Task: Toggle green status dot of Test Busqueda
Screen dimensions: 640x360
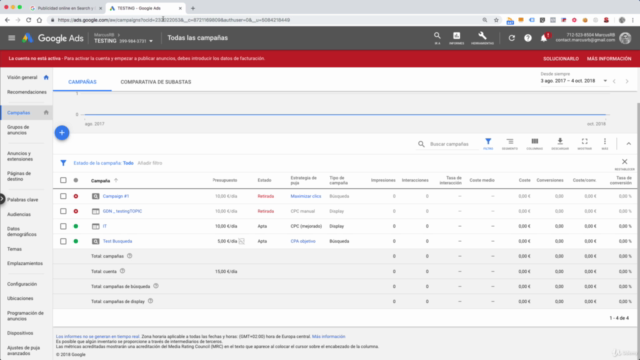Action: click(x=76, y=241)
